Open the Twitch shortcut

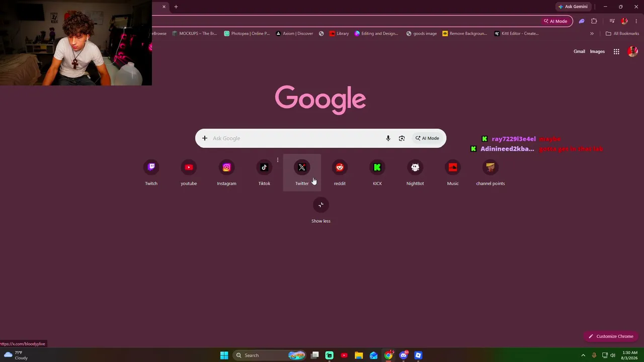[151, 173]
